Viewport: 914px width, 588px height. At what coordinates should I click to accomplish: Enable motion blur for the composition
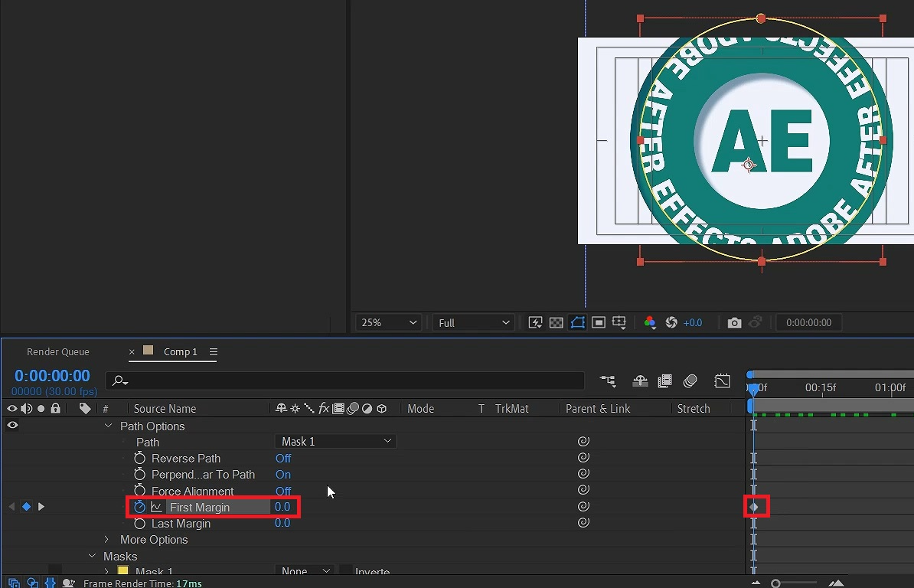690,381
